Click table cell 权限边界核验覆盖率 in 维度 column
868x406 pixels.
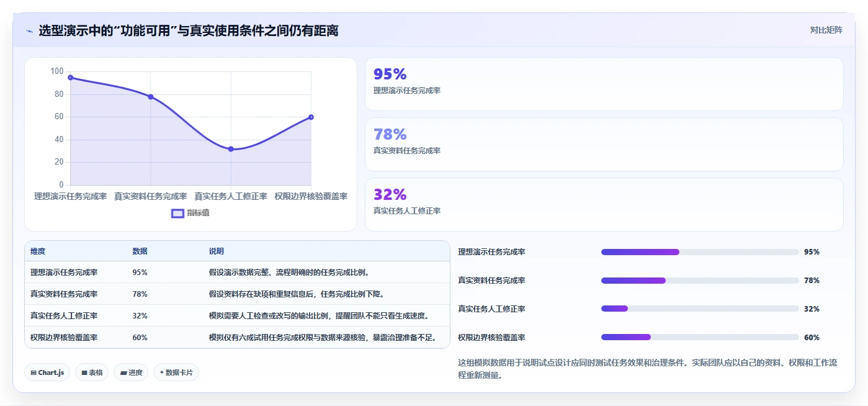tap(64, 338)
